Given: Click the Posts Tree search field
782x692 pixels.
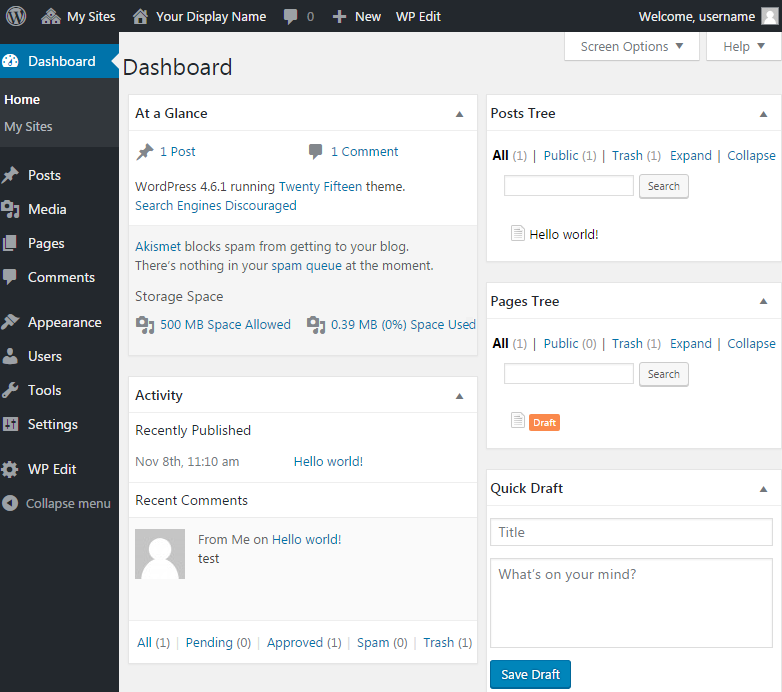Looking at the screenshot, I should coord(569,185).
